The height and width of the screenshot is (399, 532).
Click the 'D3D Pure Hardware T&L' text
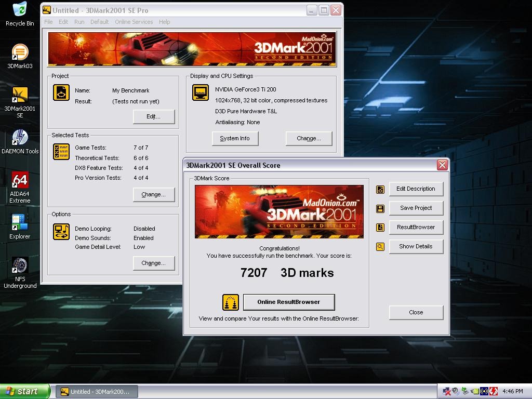[246, 111]
